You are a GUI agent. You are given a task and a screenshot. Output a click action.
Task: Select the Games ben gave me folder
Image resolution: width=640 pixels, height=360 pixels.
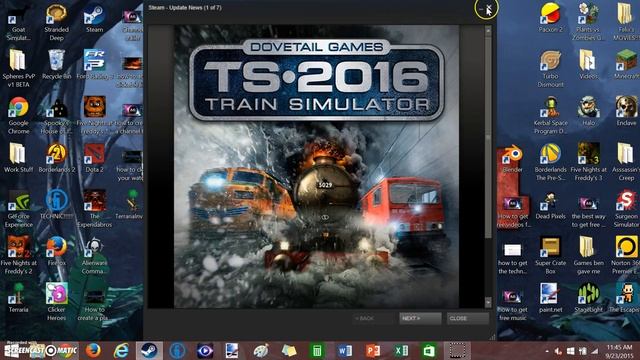tap(588, 256)
